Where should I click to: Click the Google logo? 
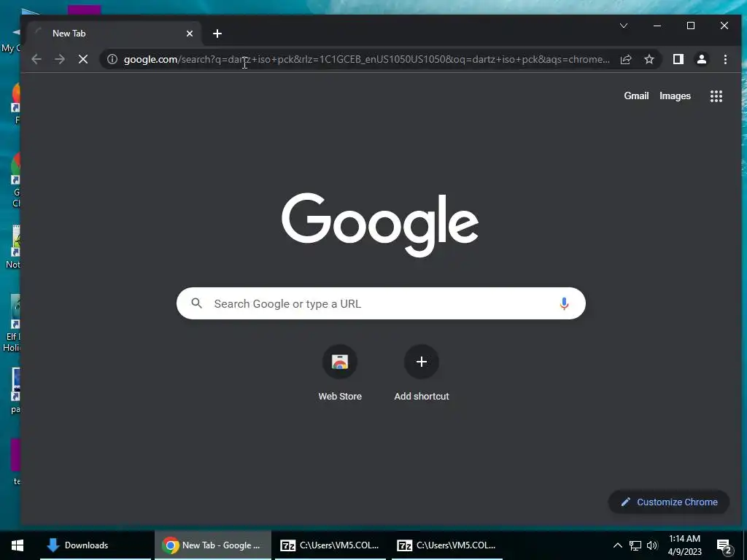point(380,224)
